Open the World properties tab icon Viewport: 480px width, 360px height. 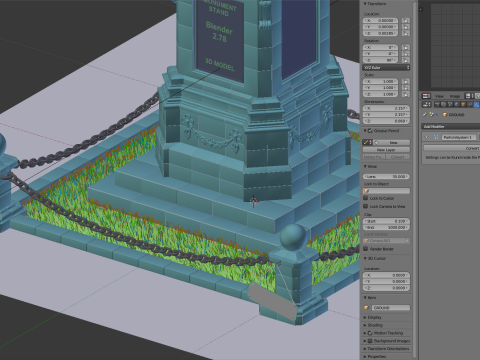coord(457,104)
